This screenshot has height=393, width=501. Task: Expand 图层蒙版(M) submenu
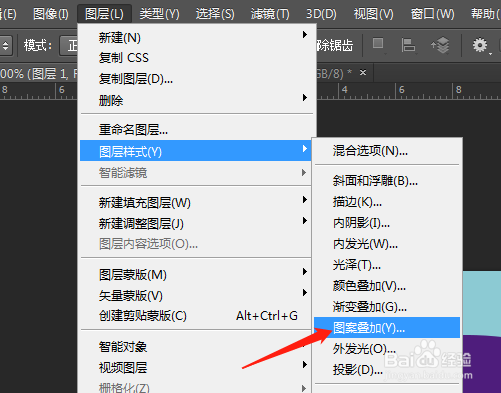(x=197, y=275)
